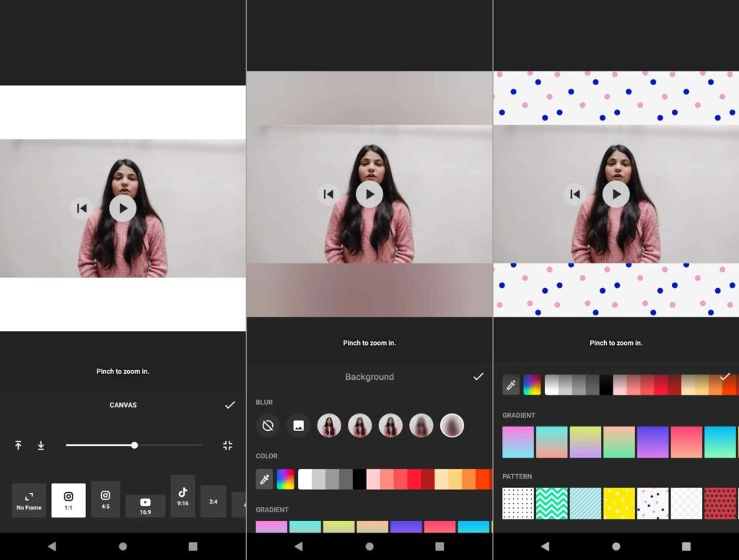Select the first (lightest) blur thumbnail
Image resolution: width=739 pixels, height=560 pixels.
[x=329, y=426]
